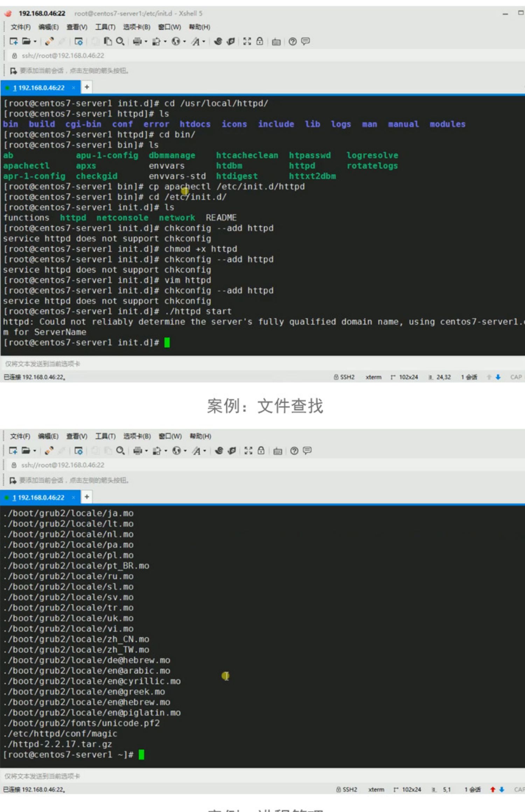Screen dimensions: 525x812
Task: Click file transfer icon in init.d window
Action: coord(156,42)
